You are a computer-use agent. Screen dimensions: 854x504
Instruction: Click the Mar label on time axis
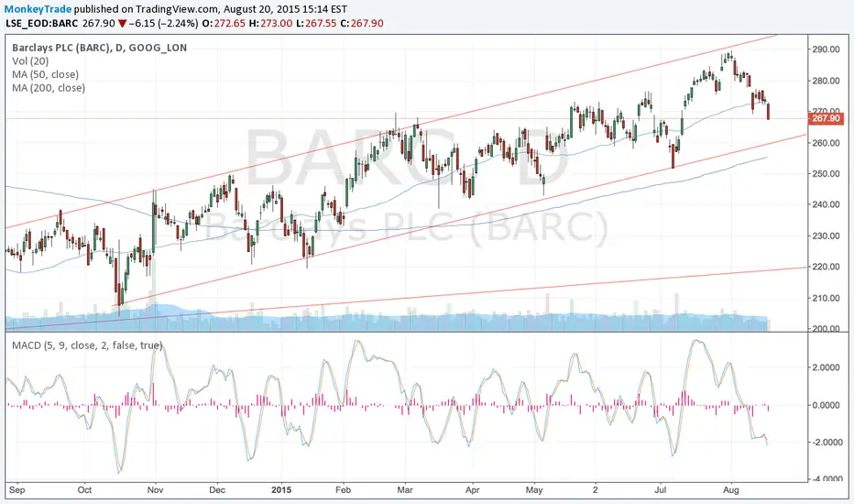(x=405, y=490)
